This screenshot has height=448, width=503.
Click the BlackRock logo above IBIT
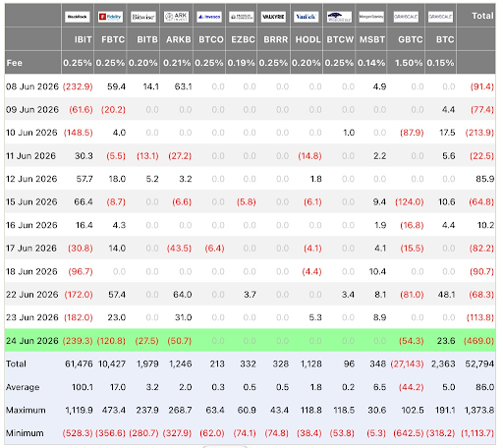point(78,17)
